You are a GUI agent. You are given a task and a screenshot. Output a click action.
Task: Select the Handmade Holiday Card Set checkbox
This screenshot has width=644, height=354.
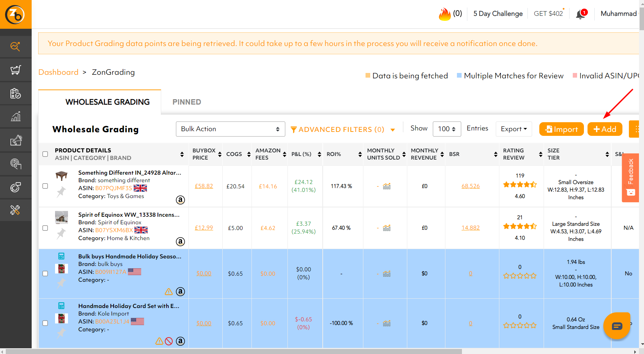45,323
